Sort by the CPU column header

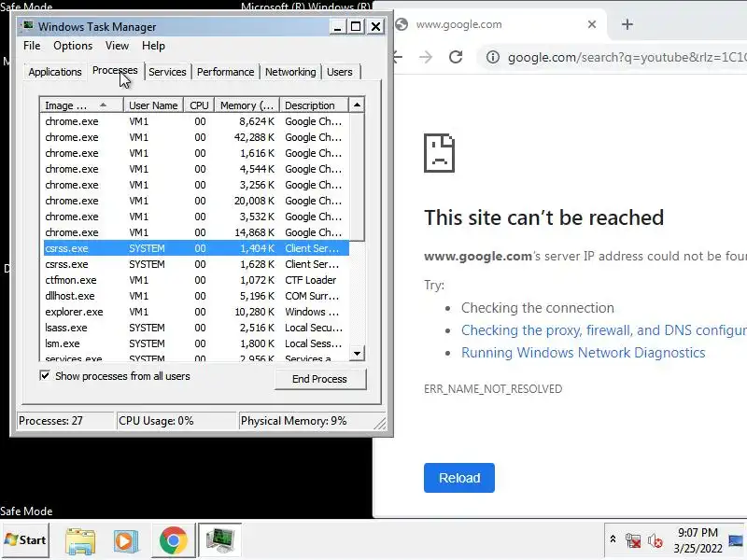(x=199, y=105)
